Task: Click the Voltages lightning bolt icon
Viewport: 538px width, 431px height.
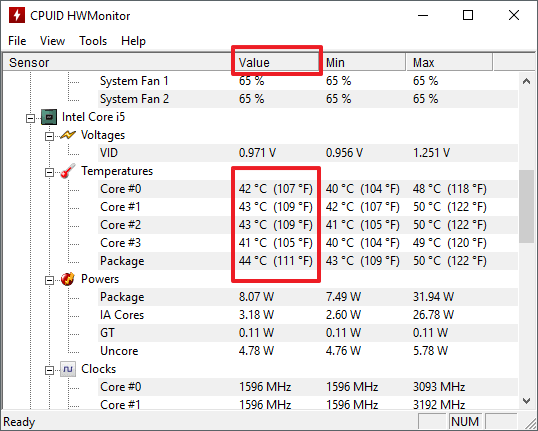Action: coord(68,135)
